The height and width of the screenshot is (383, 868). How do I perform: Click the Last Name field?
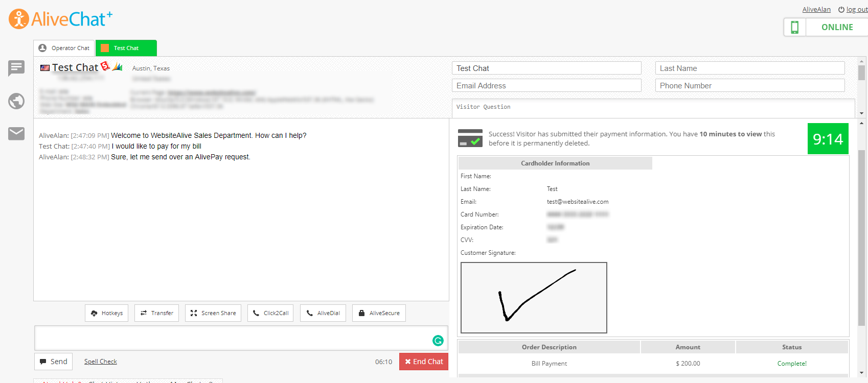(750, 68)
